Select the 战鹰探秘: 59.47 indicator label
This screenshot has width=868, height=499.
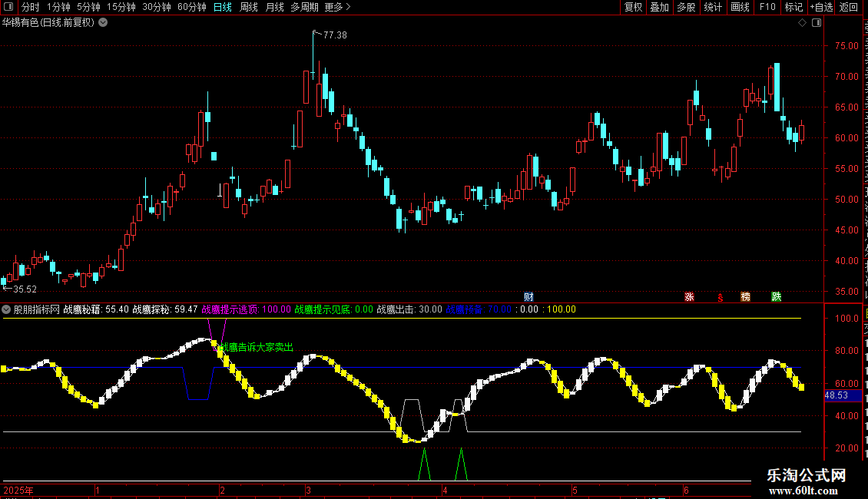[165, 309]
